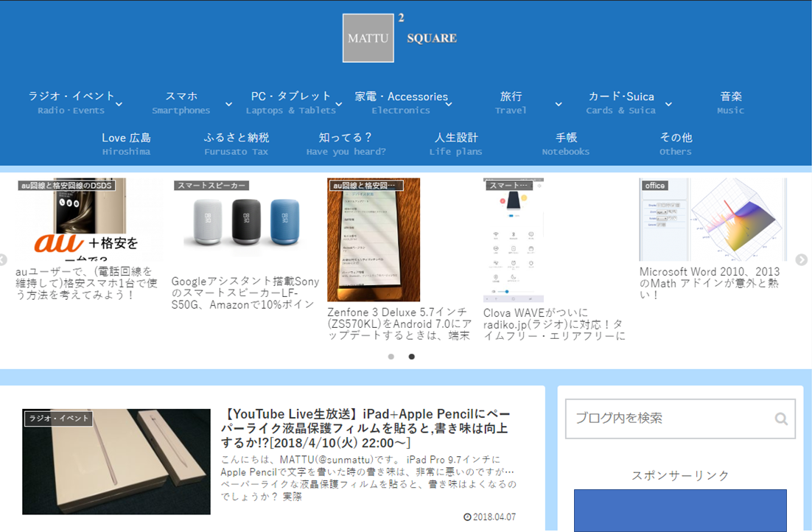Click the post date 2018.04.07
The image size is (812, 532).
point(490,517)
